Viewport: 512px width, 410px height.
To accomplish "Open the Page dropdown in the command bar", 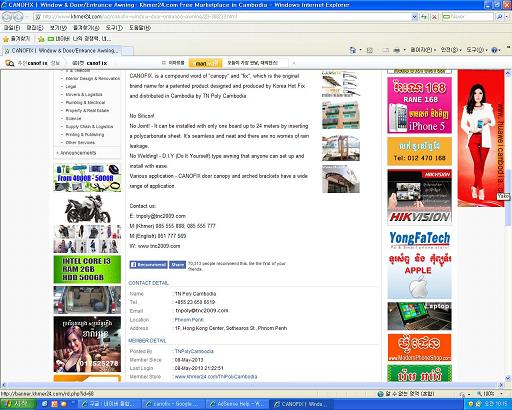I will [x=423, y=50].
